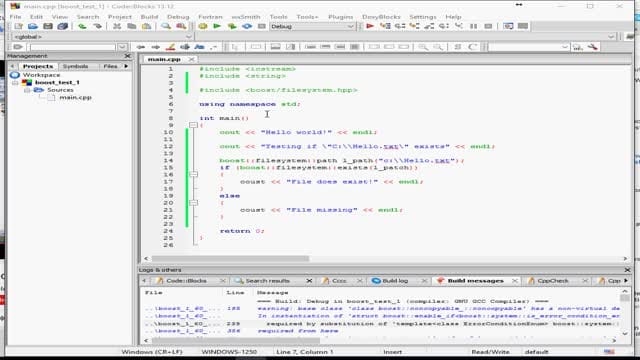The width and height of the screenshot is (640, 360).
Task: Click the editor horizontal scrollbar thumb
Action: click(x=231, y=258)
